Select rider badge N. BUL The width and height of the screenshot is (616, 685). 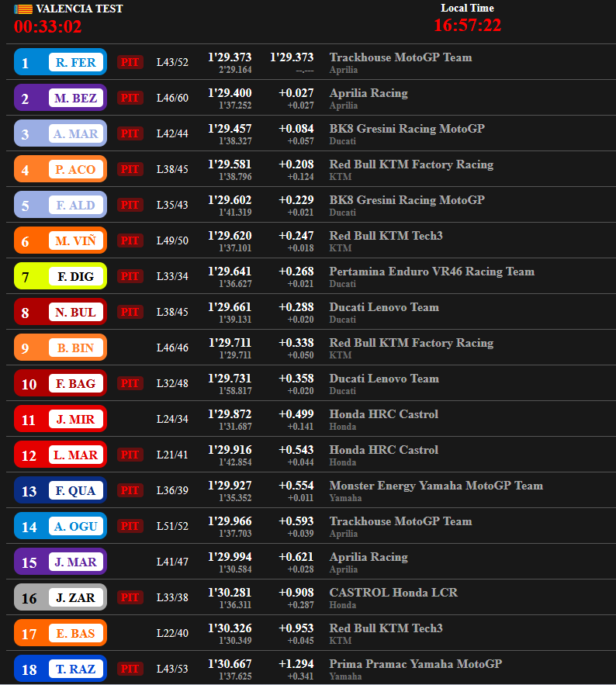[x=61, y=312]
